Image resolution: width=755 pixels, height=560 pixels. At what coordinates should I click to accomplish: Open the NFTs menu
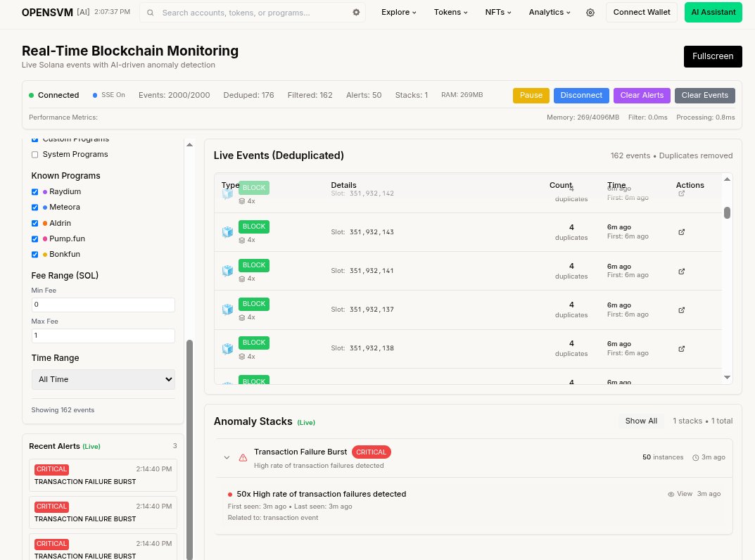point(497,12)
